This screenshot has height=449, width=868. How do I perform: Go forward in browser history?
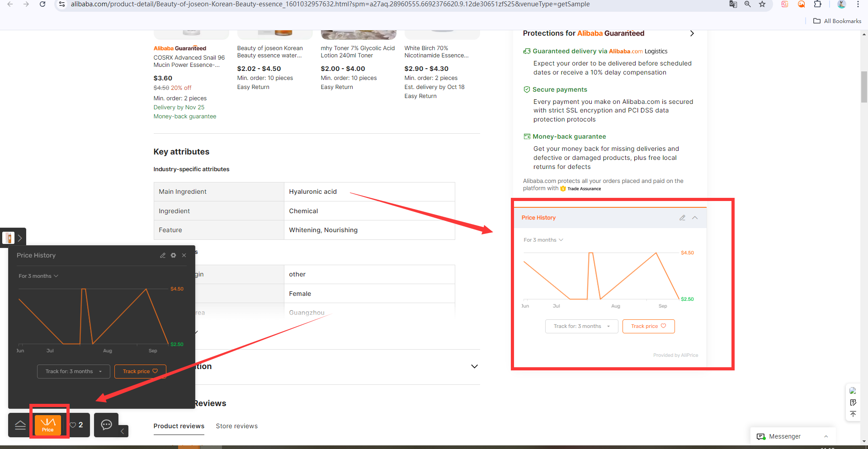click(26, 4)
